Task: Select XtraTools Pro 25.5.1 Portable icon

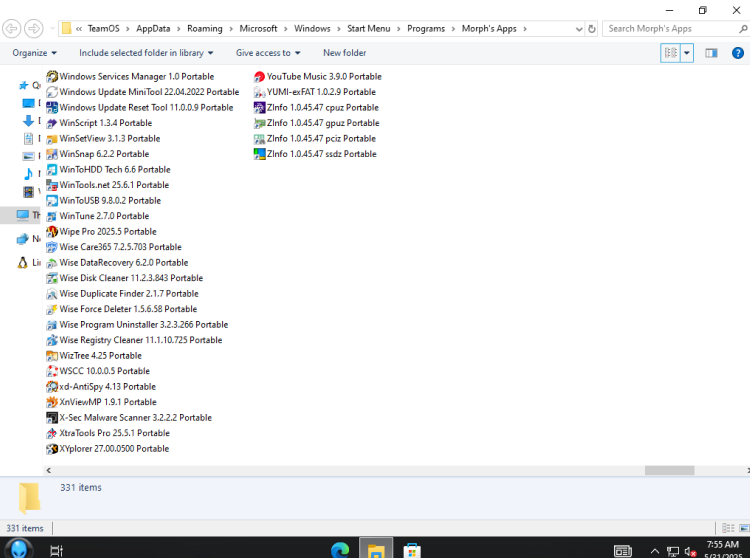Action: 52,433
